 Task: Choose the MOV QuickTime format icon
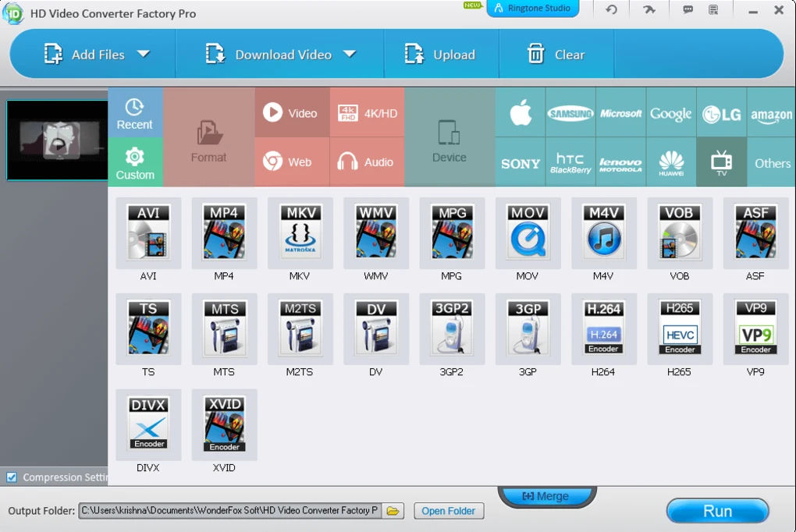(528, 232)
